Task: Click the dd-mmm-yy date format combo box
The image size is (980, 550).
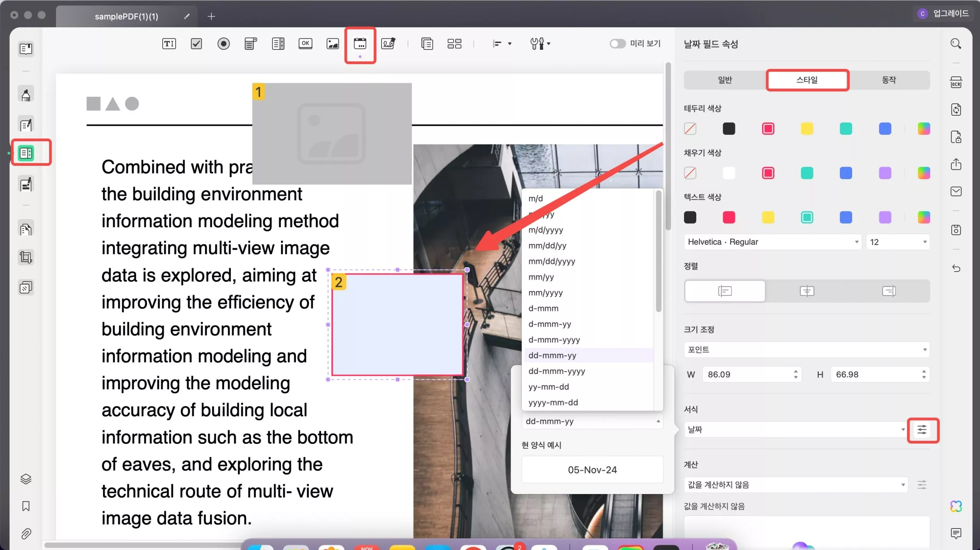Action: pyautogui.click(x=592, y=421)
